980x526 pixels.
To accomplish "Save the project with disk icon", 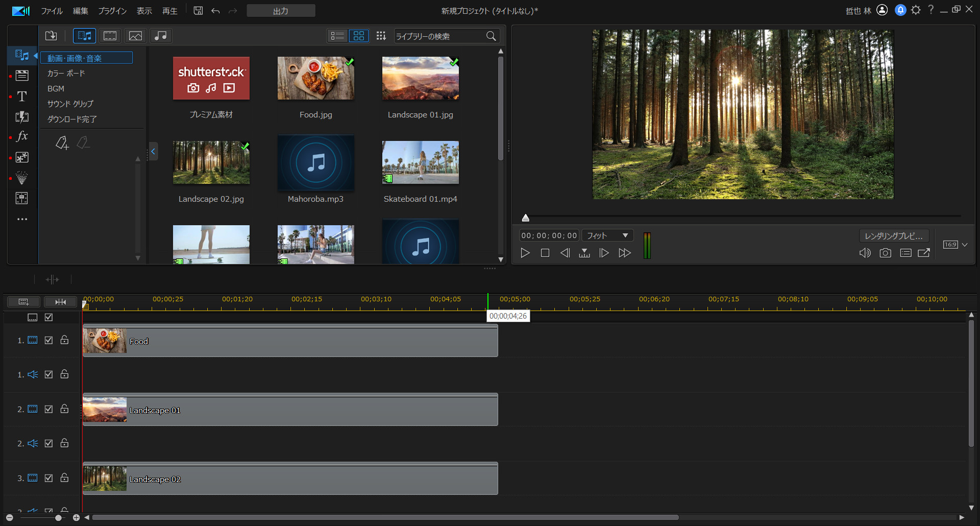I will 198,11.
